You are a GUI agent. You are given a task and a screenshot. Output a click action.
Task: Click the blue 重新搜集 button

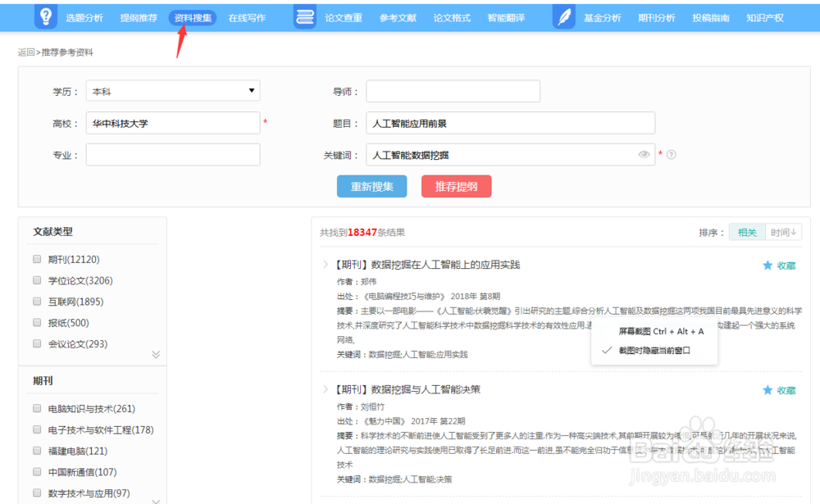point(371,187)
